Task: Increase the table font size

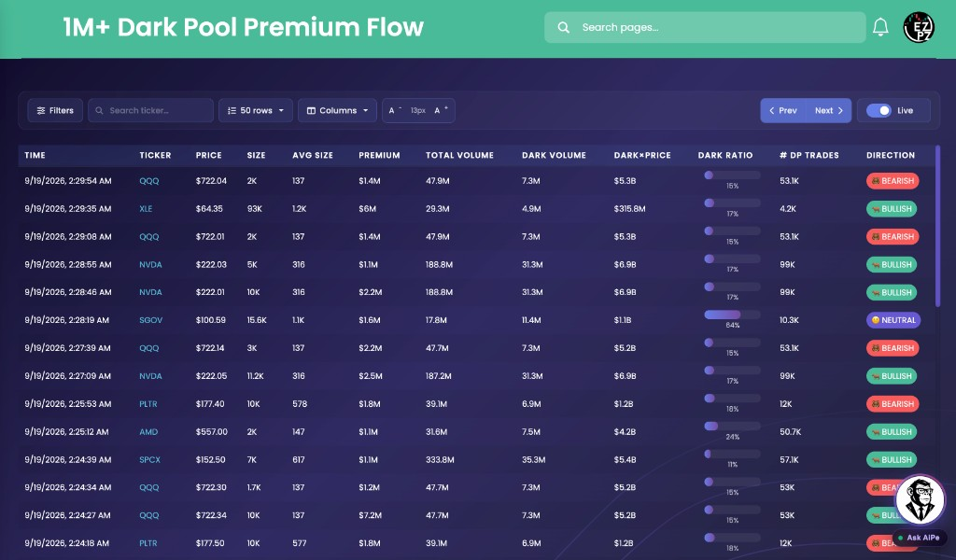Action: coord(442,110)
